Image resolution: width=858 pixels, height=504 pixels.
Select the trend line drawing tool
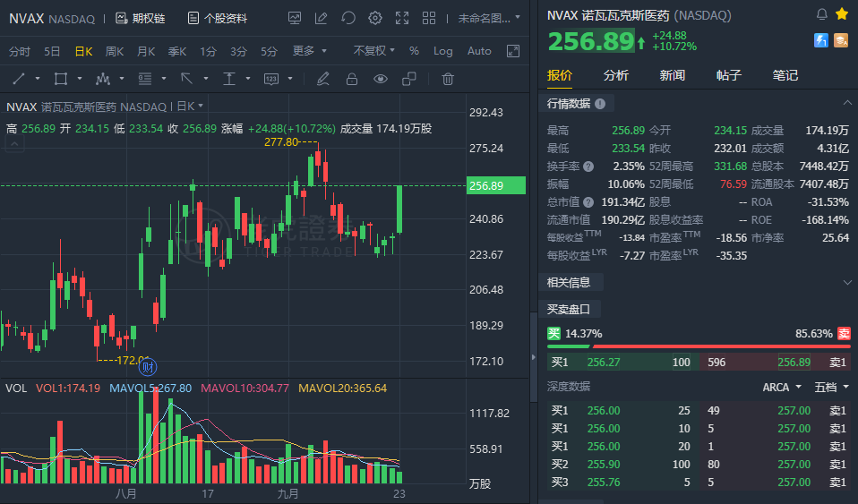19,79
